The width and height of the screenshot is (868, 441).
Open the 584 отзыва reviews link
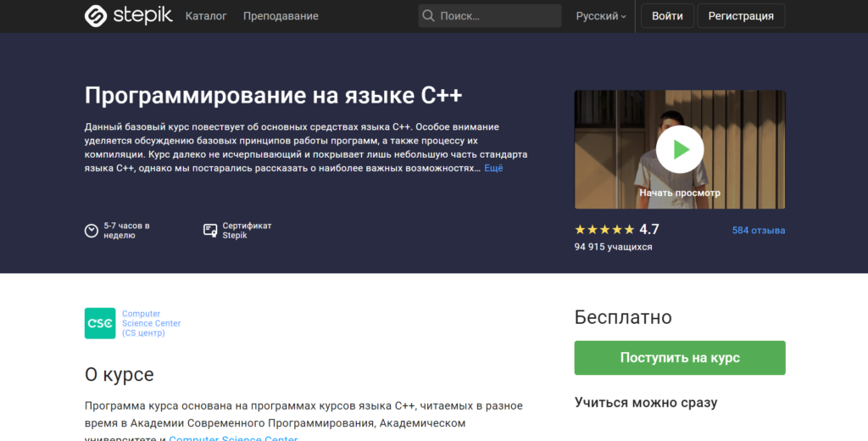759,230
